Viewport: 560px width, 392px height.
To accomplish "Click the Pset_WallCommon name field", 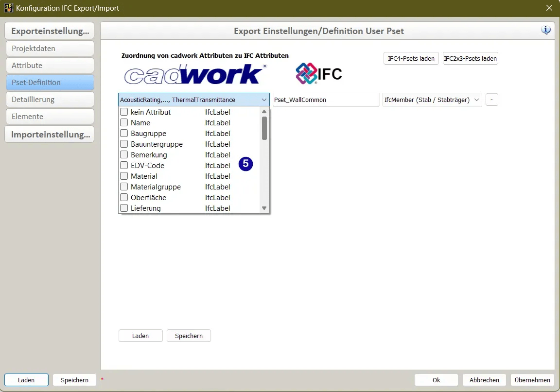I will (x=326, y=100).
